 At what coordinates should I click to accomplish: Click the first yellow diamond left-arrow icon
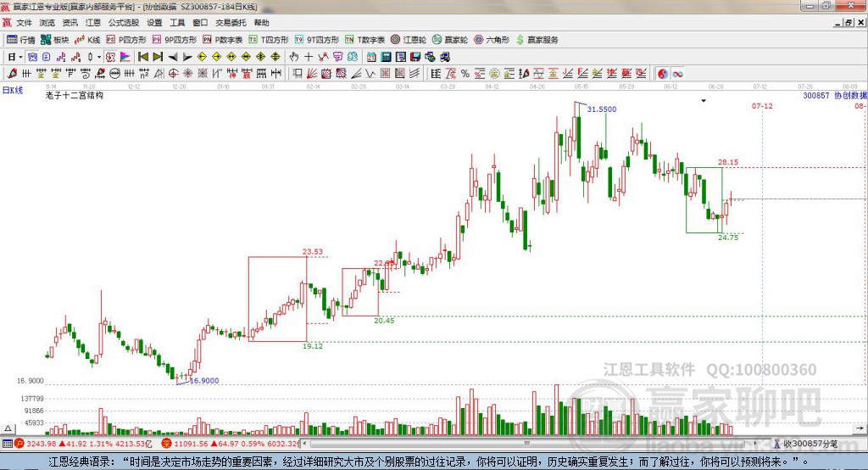click(202, 57)
